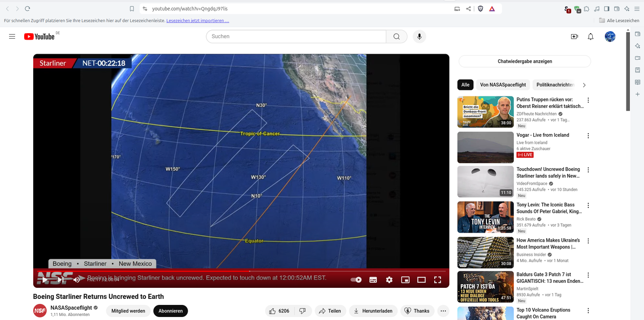Image resolution: width=644 pixels, height=320 pixels.
Task: Show more filter chips arrow
Action: point(584,85)
